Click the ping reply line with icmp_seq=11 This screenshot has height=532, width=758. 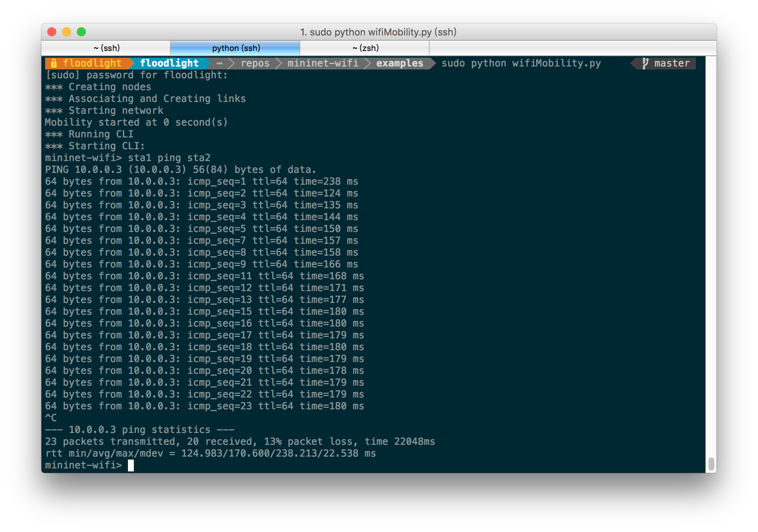coord(204,276)
